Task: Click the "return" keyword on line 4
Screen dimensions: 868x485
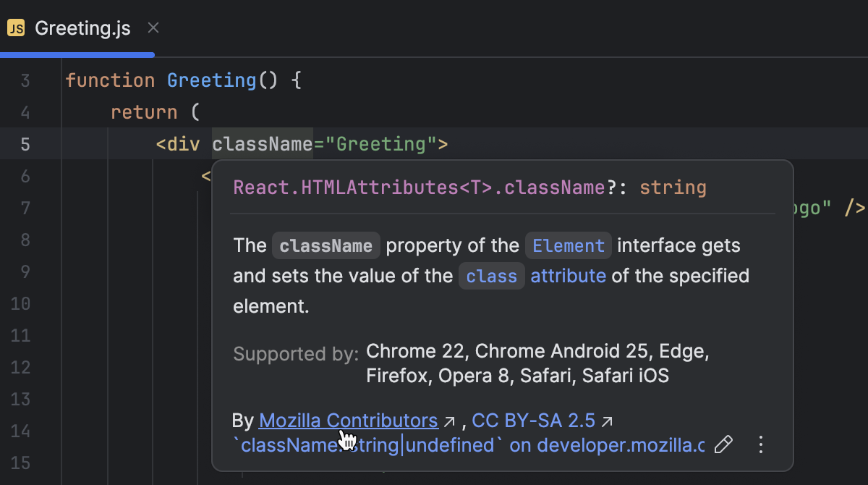Action: point(144,112)
